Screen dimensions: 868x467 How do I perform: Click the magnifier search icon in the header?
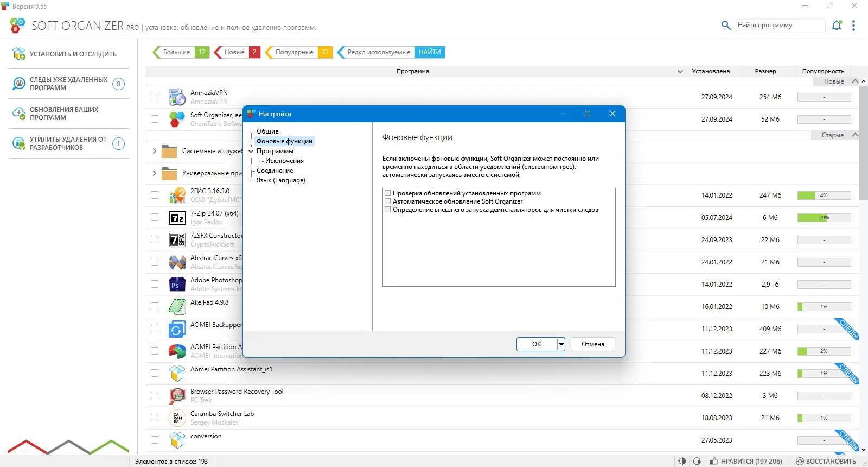tap(726, 25)
